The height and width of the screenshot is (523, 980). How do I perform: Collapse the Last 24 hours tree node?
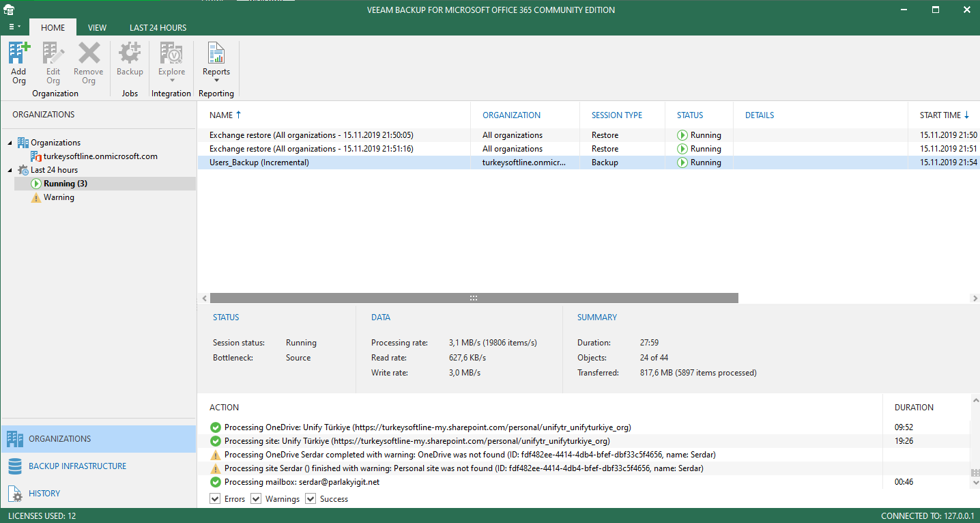pos(10,170)
